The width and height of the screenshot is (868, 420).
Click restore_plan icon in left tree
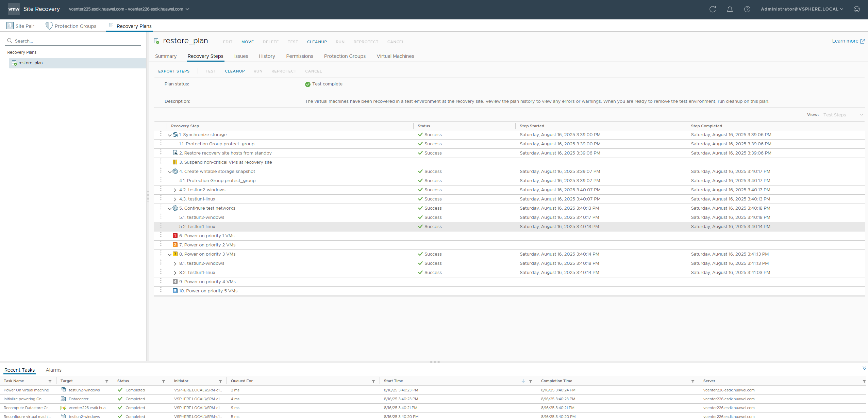pos(14,63)
